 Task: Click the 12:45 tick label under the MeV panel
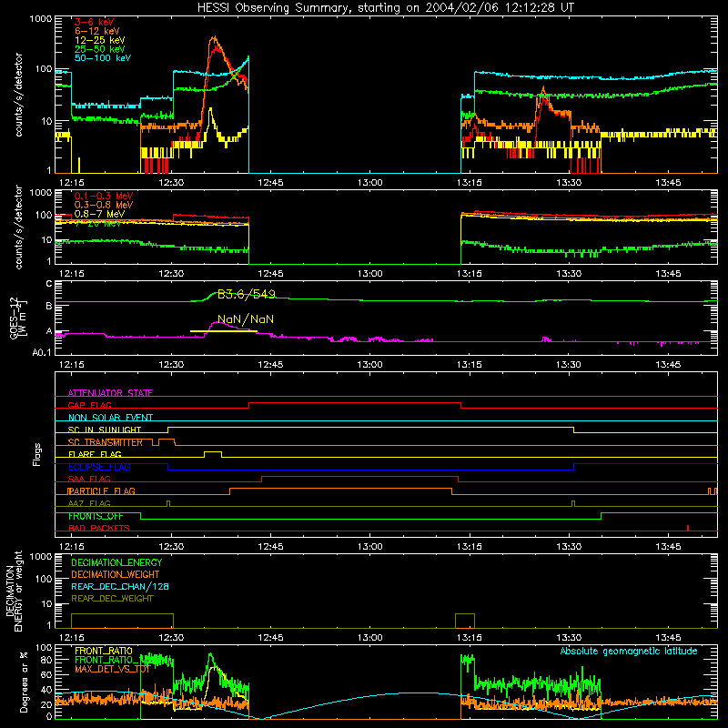click(270, 274)
